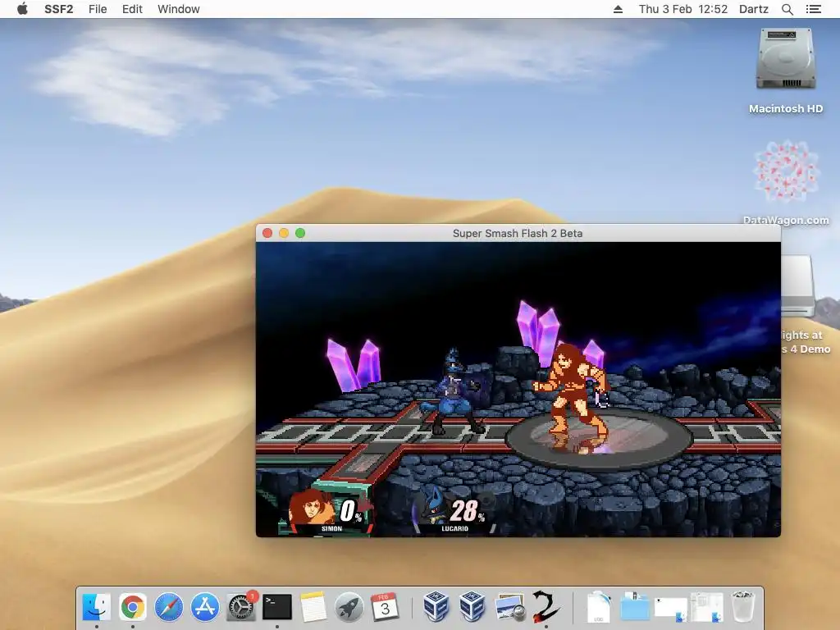Open Calendar showing Feb 3
840x630 pixels.
tap(385, 607)
